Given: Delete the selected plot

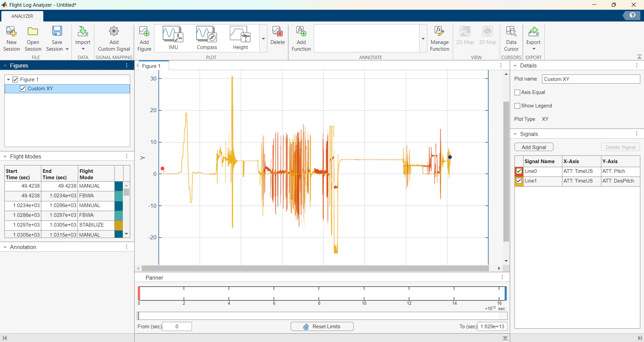Looking at the screenshot, I should pos(278,35).
